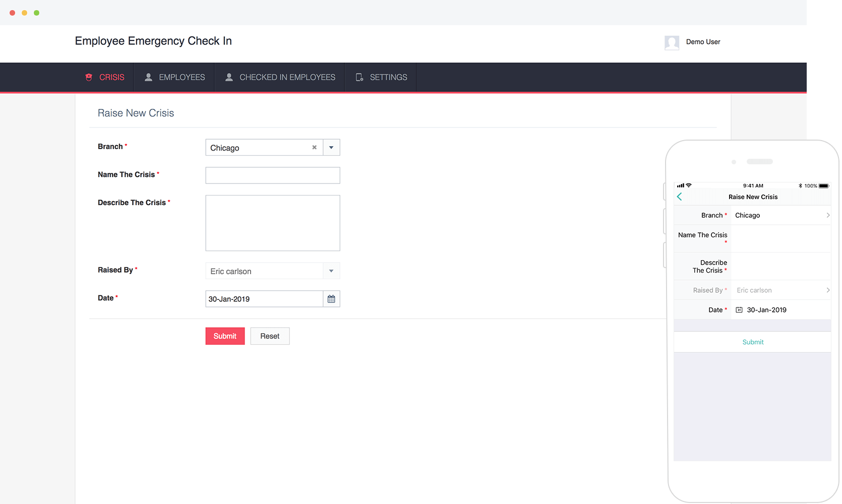The image size is (842, 504).
Task: Click the mobile Raise New Crisis title
Action: [753, 197]
